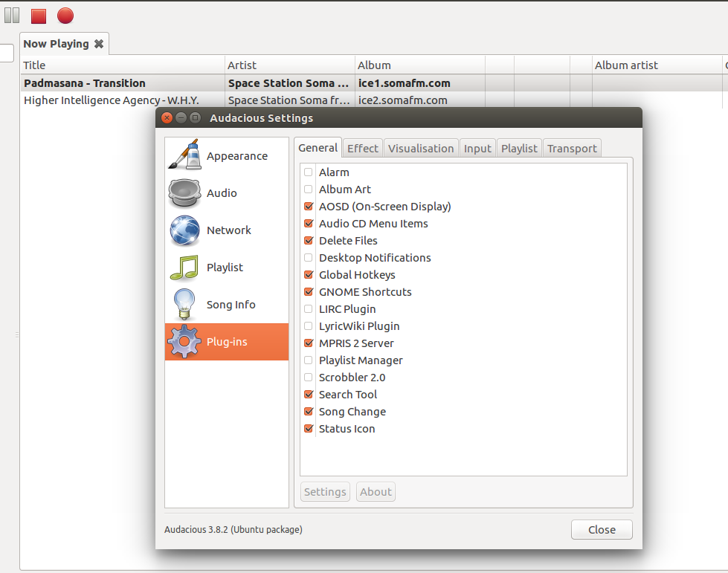Click the Audacious Settings title bar
Image resolution: width=728 pixels, height=573 pixels.
point(399,118)
